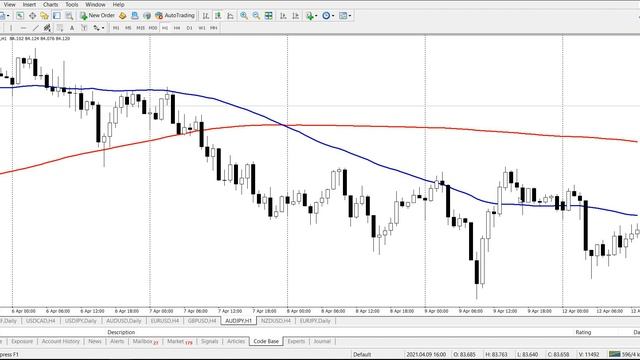Switch to the USDJPY,Daily chart tab
This screenshot has width=640, height=360.
coord(80,321)
